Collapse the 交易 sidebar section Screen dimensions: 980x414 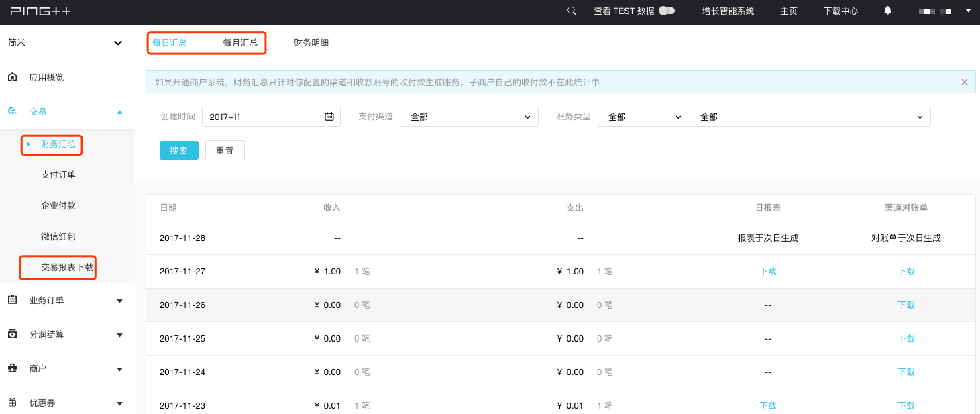point(120,111)
